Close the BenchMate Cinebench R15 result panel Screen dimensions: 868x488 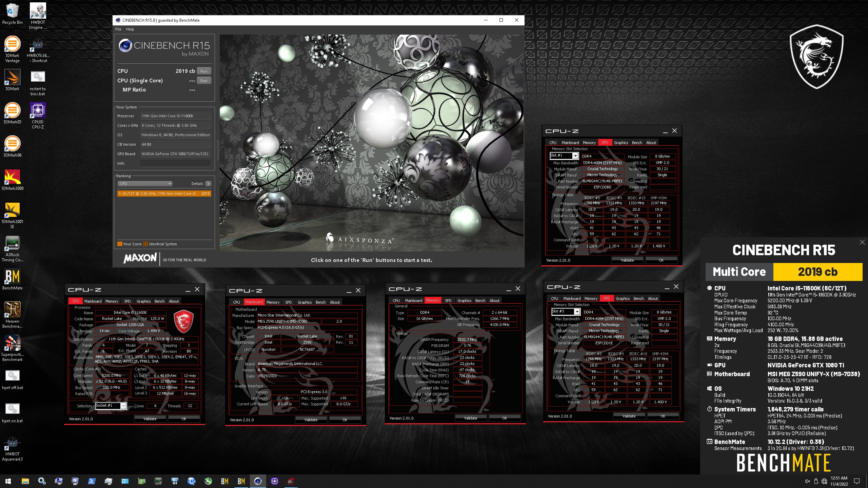(x=862, y=242)
